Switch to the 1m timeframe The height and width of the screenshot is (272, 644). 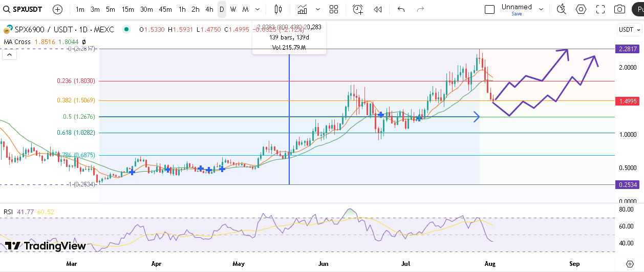(80, 9)
